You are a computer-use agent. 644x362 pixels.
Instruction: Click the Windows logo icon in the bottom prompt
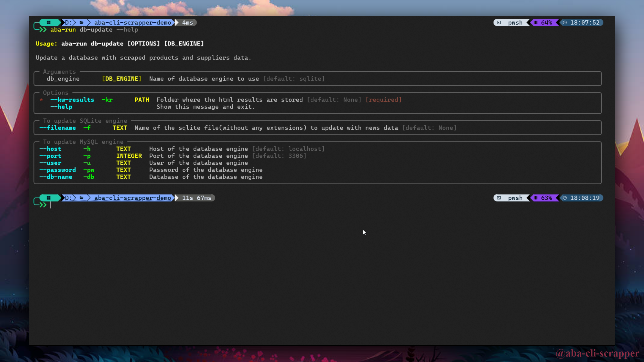click(x=49, y=198)
